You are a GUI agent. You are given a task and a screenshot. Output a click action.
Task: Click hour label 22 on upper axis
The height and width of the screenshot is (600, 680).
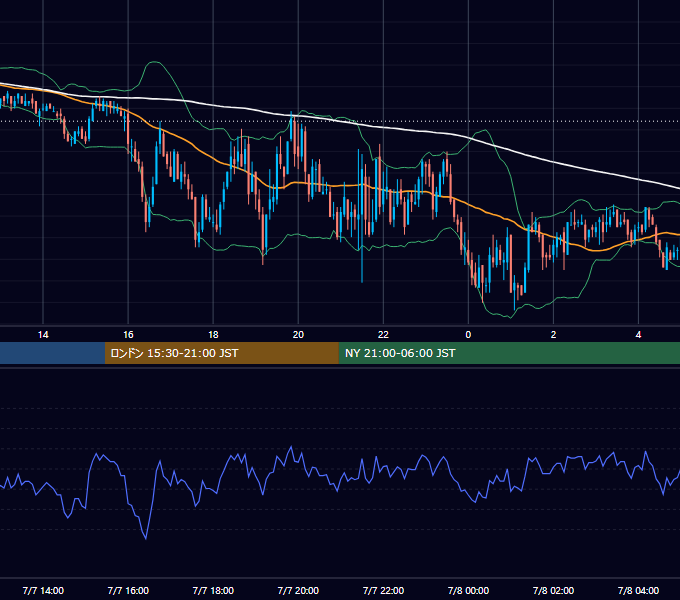coord(383,335)
